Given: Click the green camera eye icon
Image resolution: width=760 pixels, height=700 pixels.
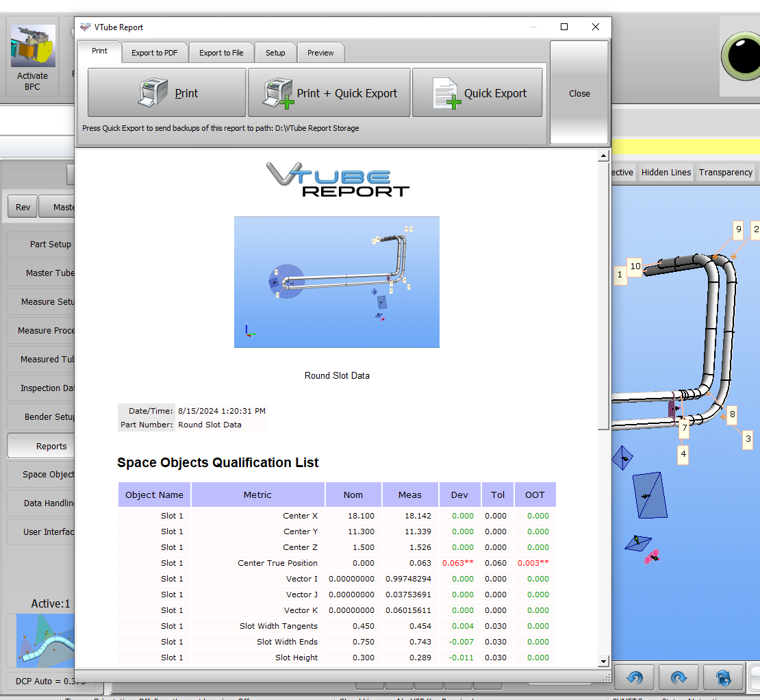Looking at the screenshot, I should pyautogui.click(x=742, y=56).
